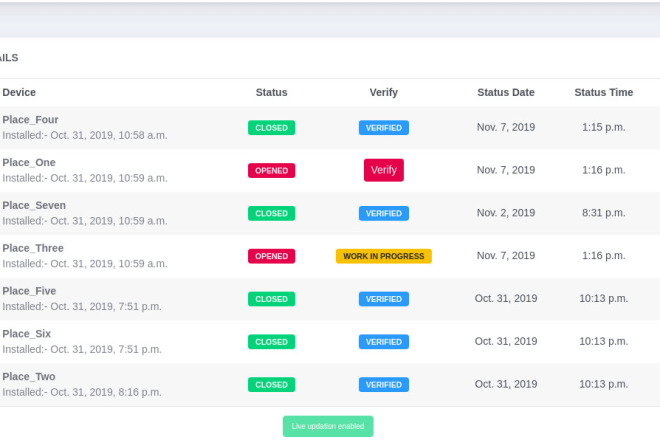Select the Place_One device name

(29, 163)
